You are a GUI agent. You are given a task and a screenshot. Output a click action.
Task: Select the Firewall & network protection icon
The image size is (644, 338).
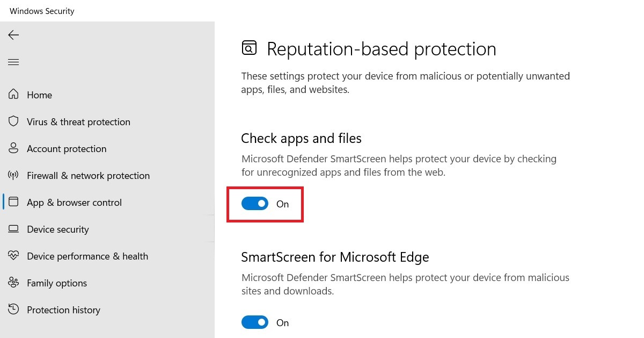[13, 175]
